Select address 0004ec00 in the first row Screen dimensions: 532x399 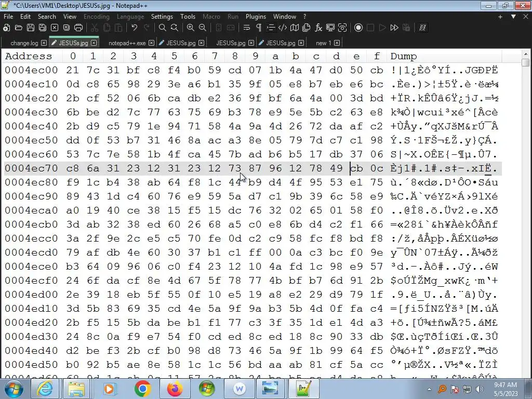coord(31,70)
